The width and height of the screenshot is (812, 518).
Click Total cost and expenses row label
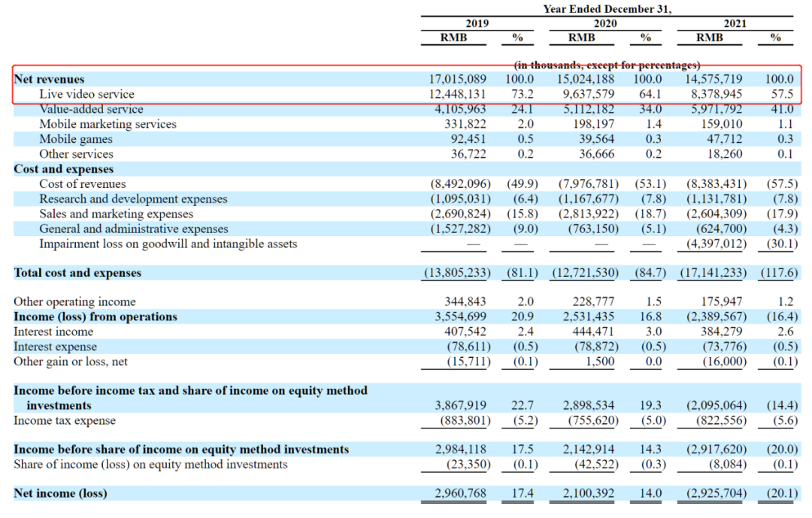[x=77, y=273]
